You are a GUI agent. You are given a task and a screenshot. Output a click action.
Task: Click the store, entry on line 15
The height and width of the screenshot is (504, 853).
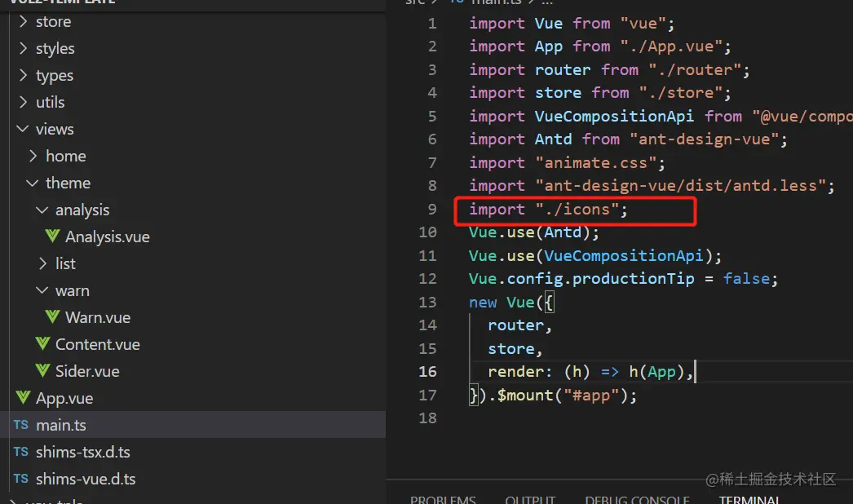[x=515, y=349]
